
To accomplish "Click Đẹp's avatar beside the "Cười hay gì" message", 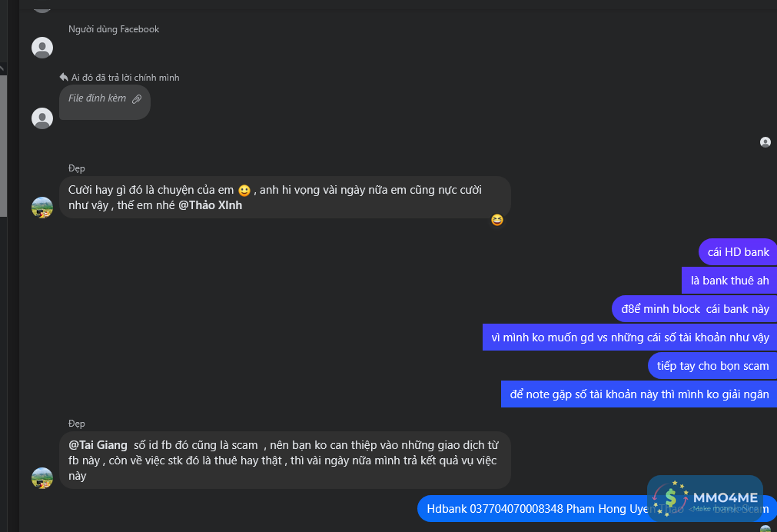I will coord(42,208).
